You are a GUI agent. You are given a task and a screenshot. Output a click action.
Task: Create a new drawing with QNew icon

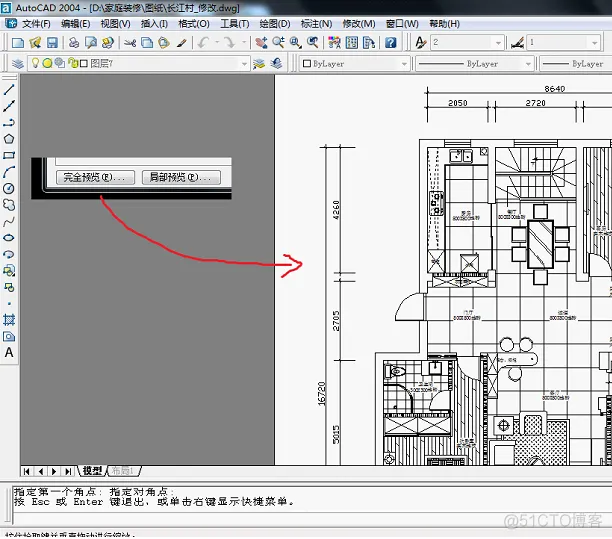[18, 43]
